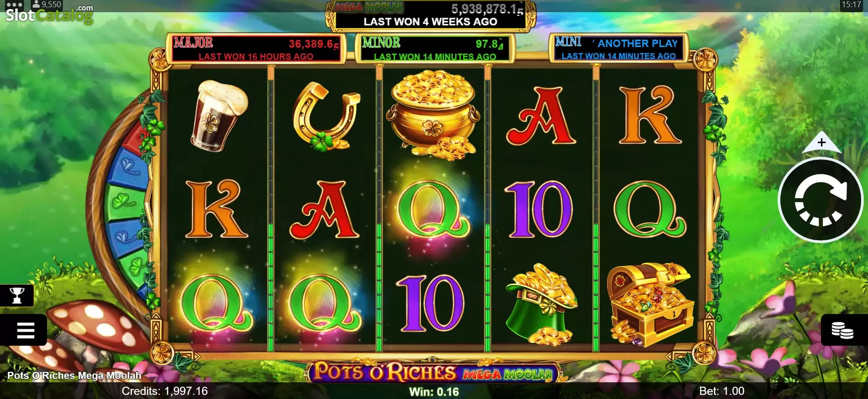
Task: Click the Bet 1.00 amount display
Action: 722,391
